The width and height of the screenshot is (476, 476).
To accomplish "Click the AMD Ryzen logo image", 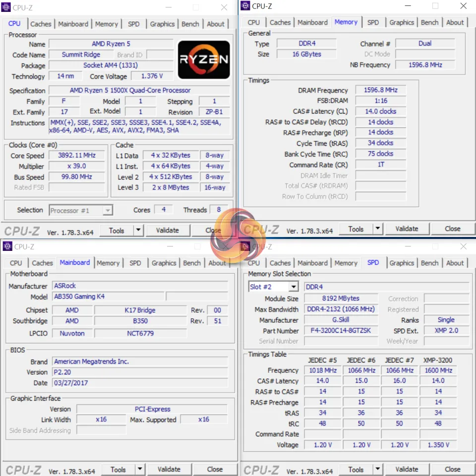I will click(203, 59).
